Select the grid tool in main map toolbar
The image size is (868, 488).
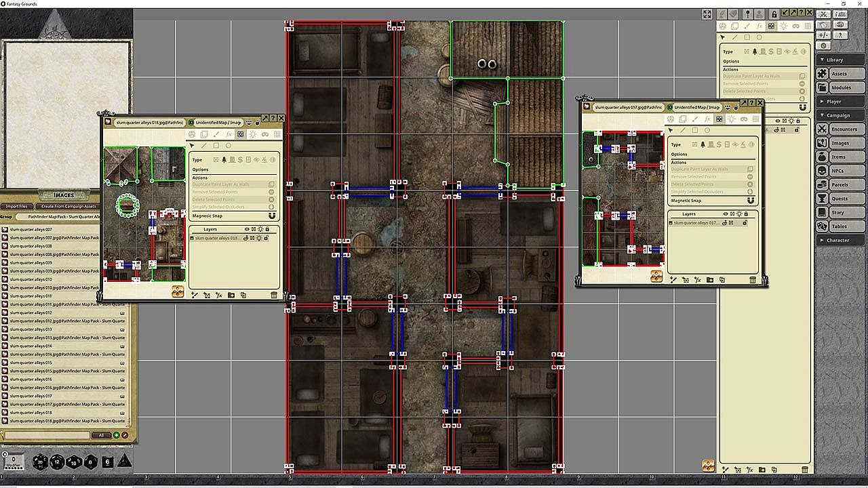(x=808, y=26)
